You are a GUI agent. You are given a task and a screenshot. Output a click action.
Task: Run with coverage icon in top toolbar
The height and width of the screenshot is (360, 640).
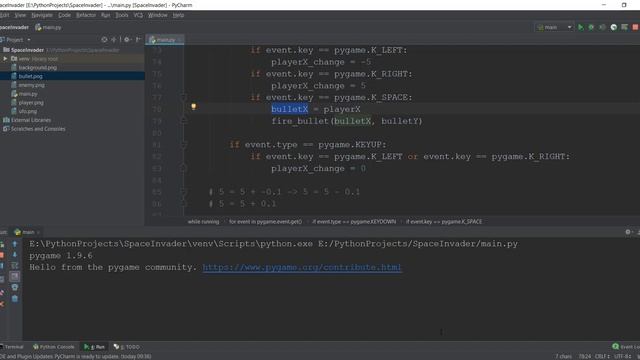click(602, 27)
